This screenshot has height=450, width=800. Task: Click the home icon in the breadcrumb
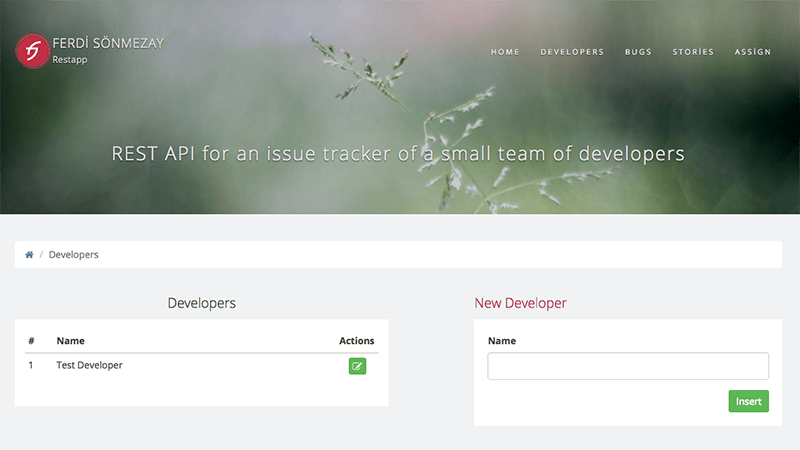pos(29,255)
